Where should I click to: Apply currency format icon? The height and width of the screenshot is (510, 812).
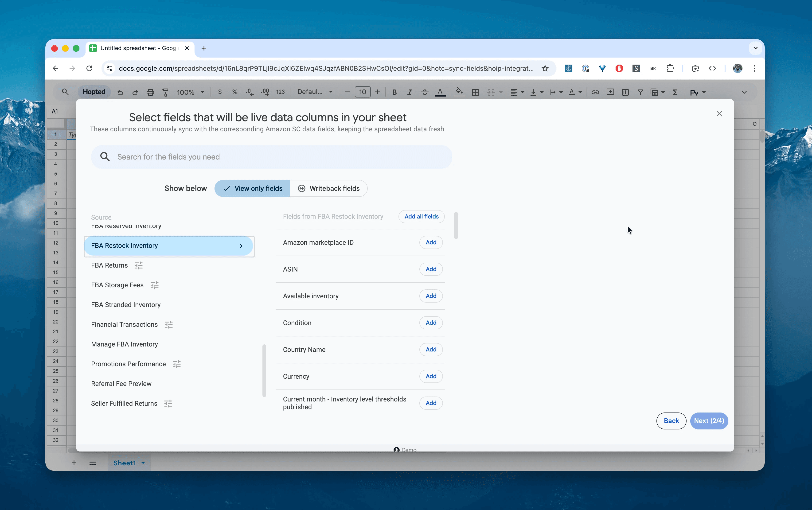tap(220, 92)
